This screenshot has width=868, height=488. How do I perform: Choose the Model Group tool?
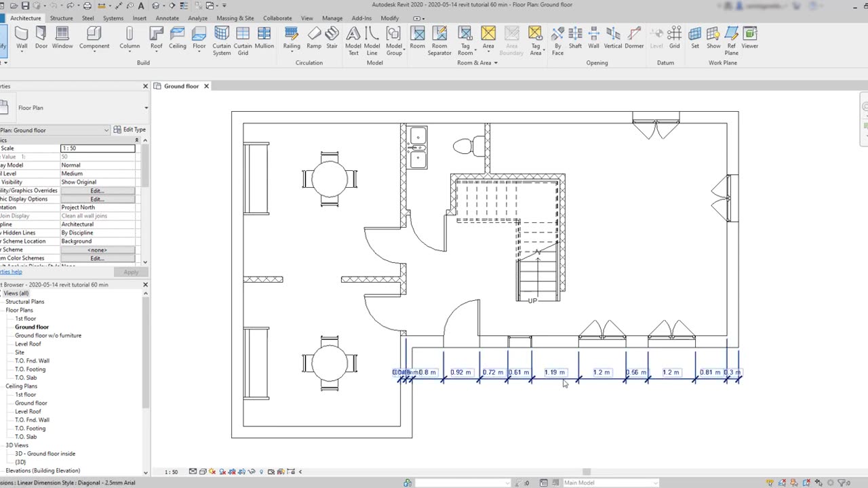point(394,41)
